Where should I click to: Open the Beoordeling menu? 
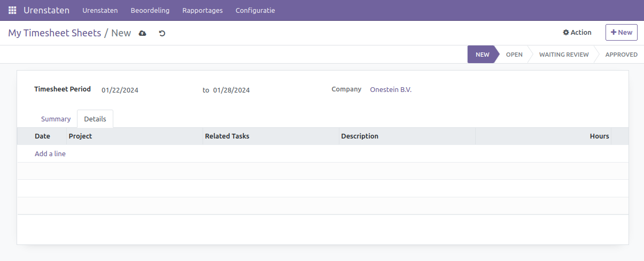click(150, 10)
